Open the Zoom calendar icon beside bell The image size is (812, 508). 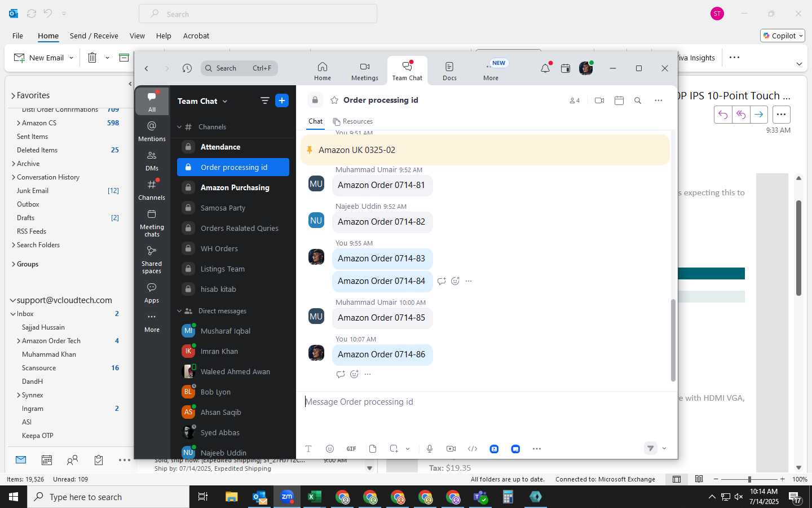coord(566,68)
